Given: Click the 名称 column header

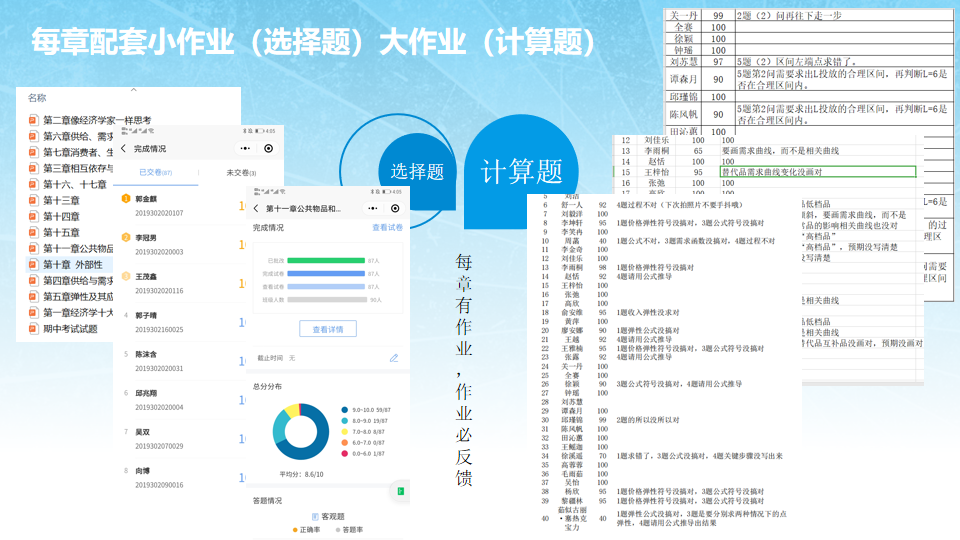Looking at the screenshot, I should coord(37,98).
